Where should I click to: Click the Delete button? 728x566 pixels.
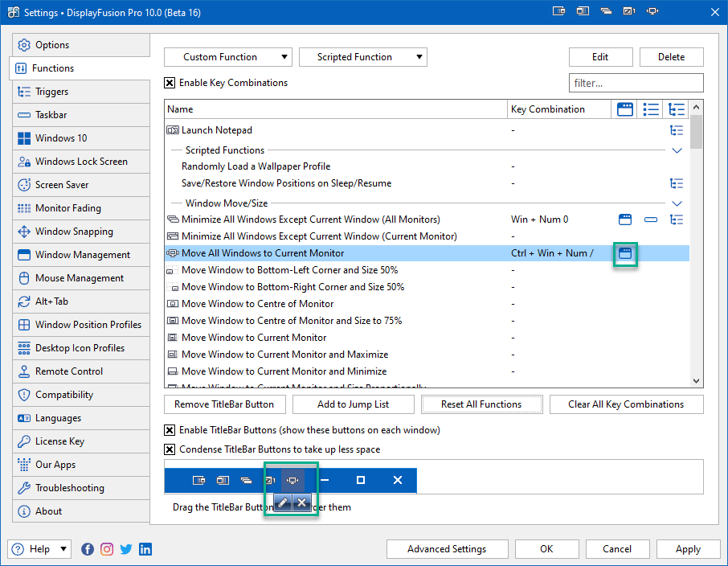672,57
